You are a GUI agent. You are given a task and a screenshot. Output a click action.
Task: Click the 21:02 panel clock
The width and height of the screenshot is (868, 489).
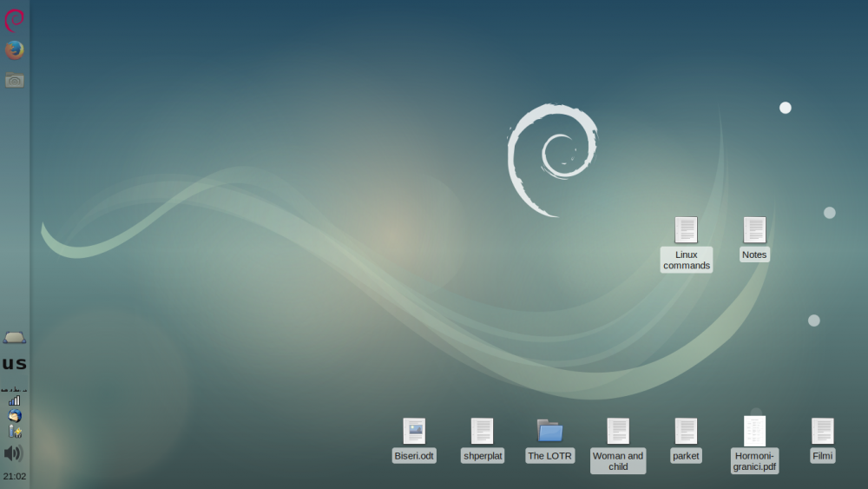click(x=15, y=476)
